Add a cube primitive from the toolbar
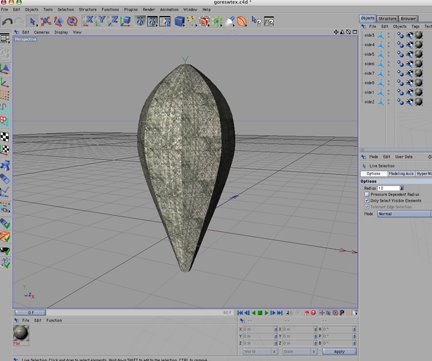432x361 pixels. [x=180, y=22]
